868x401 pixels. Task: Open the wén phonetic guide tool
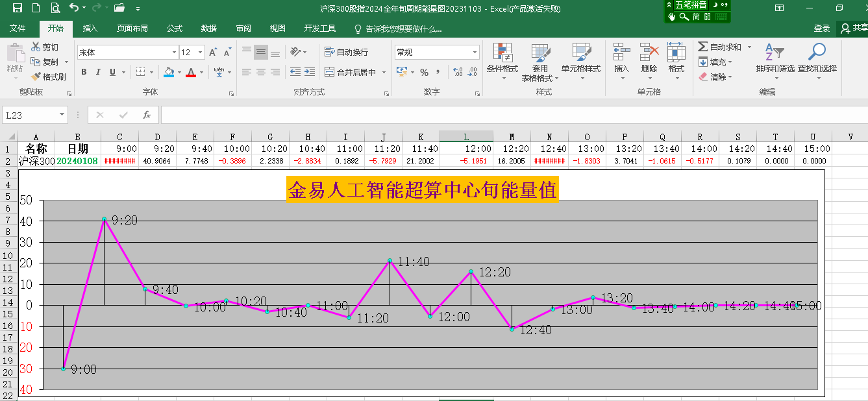point(219,72)
